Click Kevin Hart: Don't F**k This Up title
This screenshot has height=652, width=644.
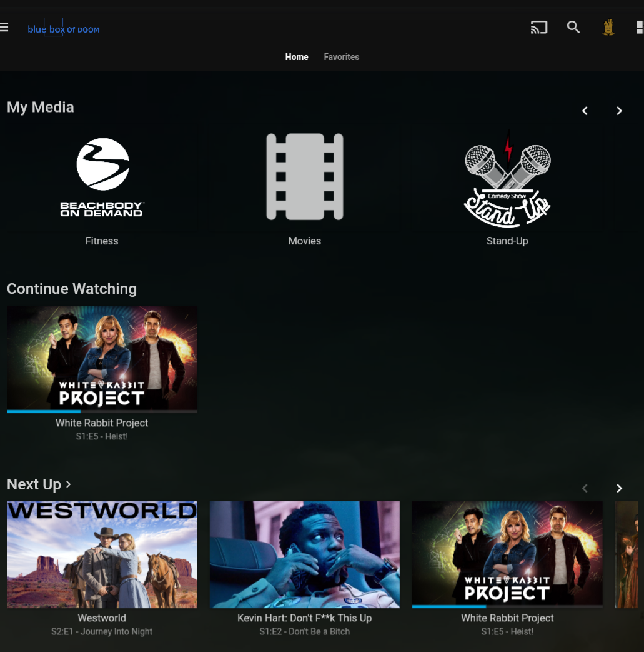tap(305, 618)
